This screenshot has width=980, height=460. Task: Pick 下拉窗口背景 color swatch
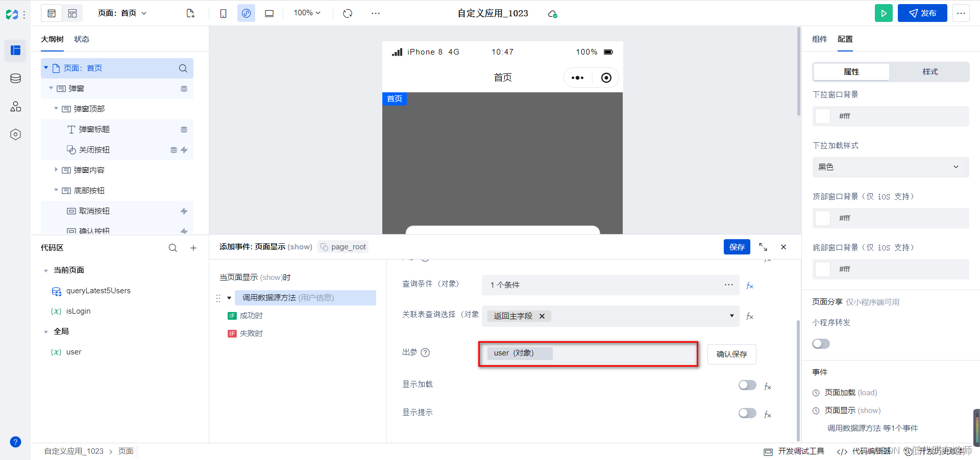tap(822, 116)
